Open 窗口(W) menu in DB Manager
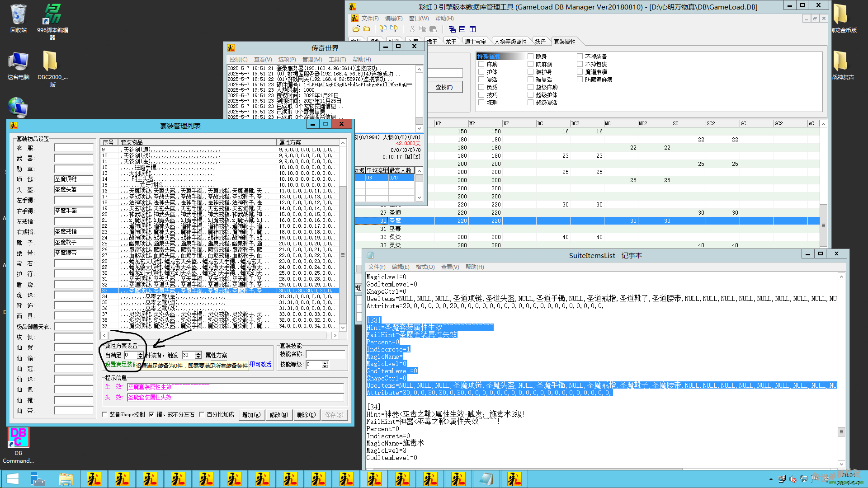868x488 pixels. point(419,18)
